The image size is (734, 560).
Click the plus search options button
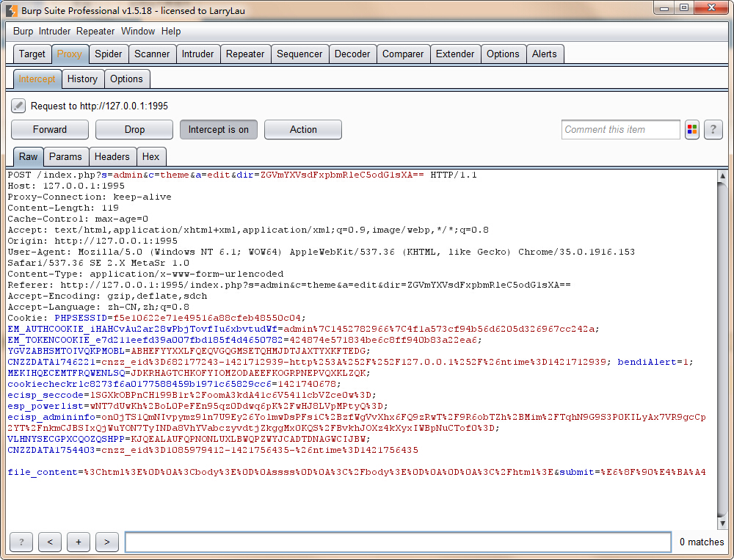(79, 542)
